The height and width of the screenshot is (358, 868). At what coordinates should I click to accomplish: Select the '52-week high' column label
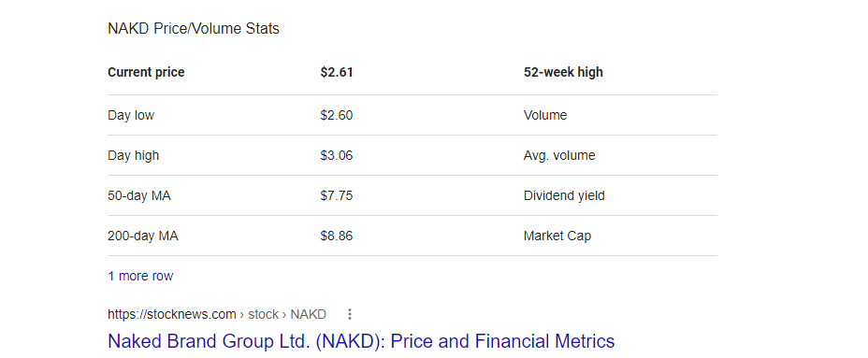coord(563,73)
